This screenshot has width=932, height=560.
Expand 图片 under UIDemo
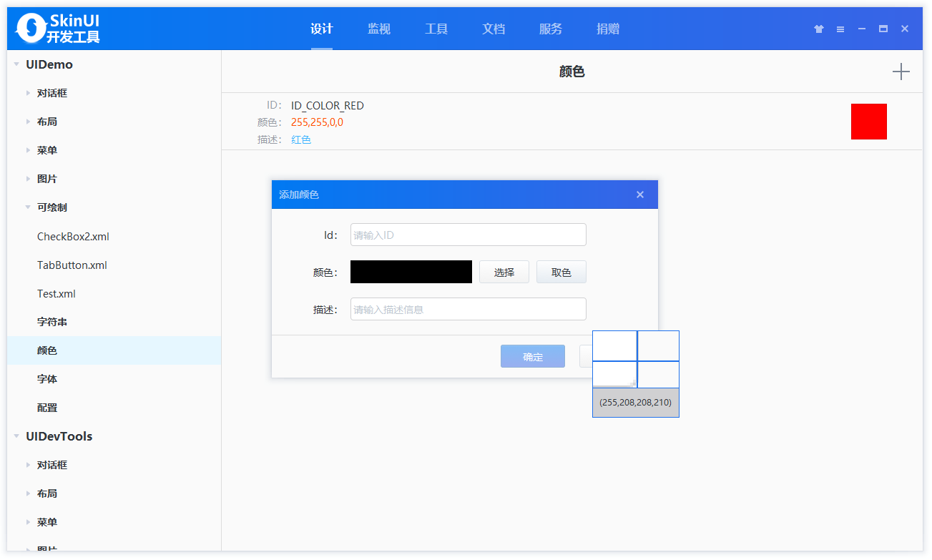pyautogui.click(x=28, y=179)
